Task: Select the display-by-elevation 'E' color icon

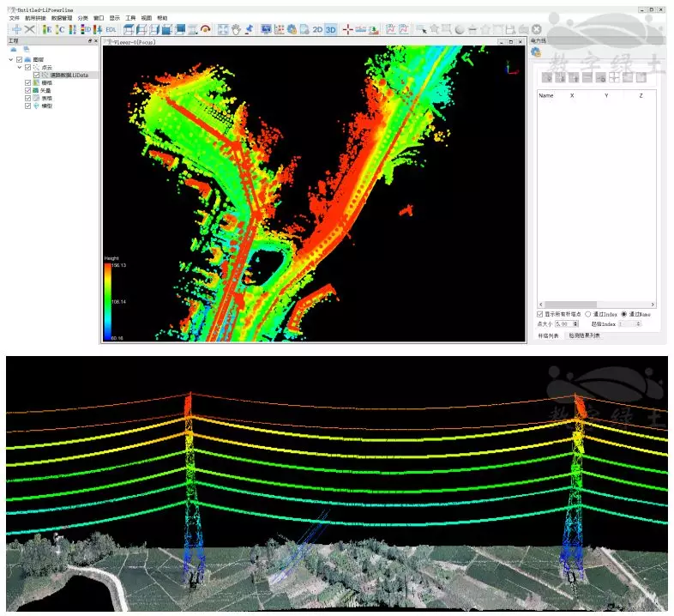Action: point(47,29)
